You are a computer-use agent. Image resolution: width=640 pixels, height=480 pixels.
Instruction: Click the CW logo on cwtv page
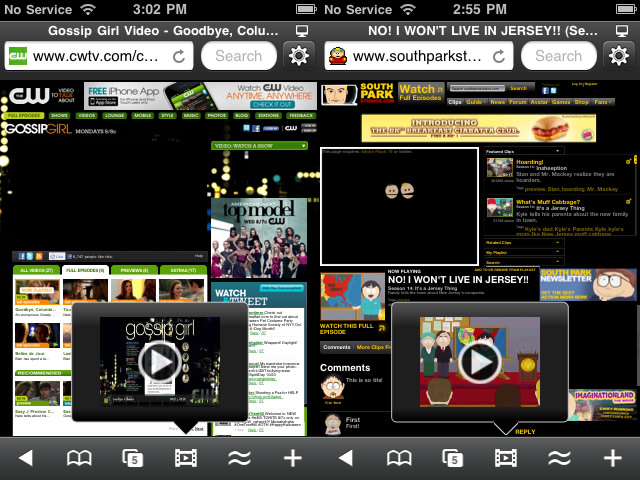pos(29,96)
